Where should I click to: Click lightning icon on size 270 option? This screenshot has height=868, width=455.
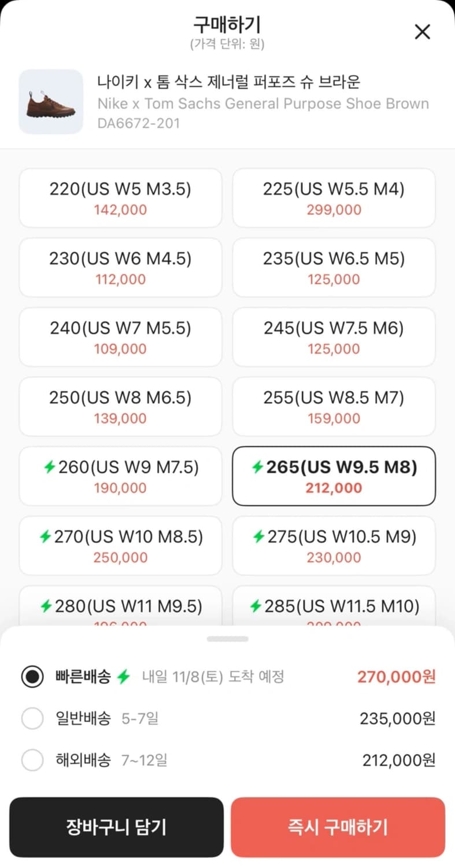(45, 537)
